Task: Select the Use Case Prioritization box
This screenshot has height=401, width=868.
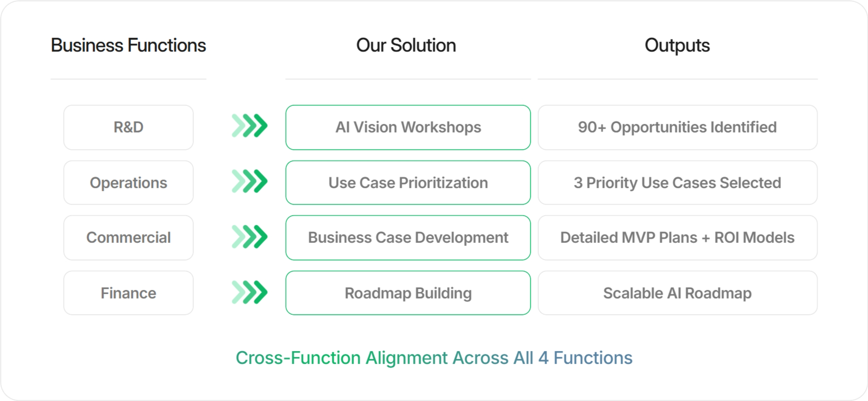Action: coord(408,183)
